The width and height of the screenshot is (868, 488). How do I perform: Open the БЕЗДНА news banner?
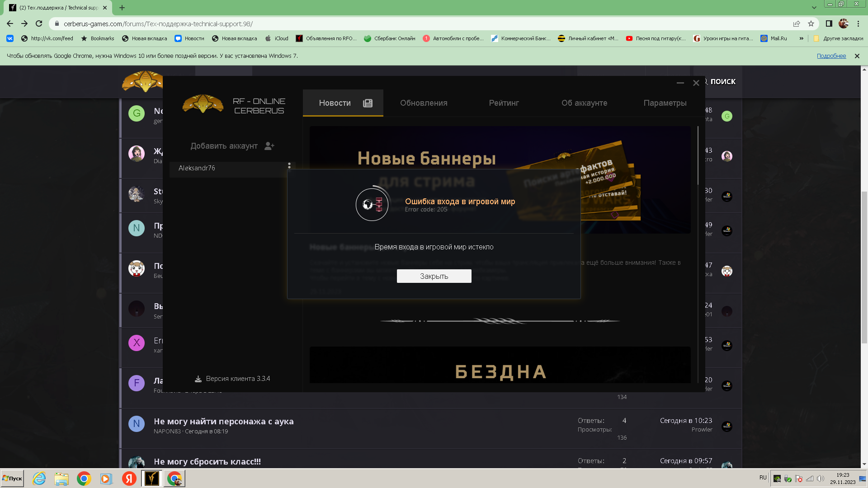(500, 365)
